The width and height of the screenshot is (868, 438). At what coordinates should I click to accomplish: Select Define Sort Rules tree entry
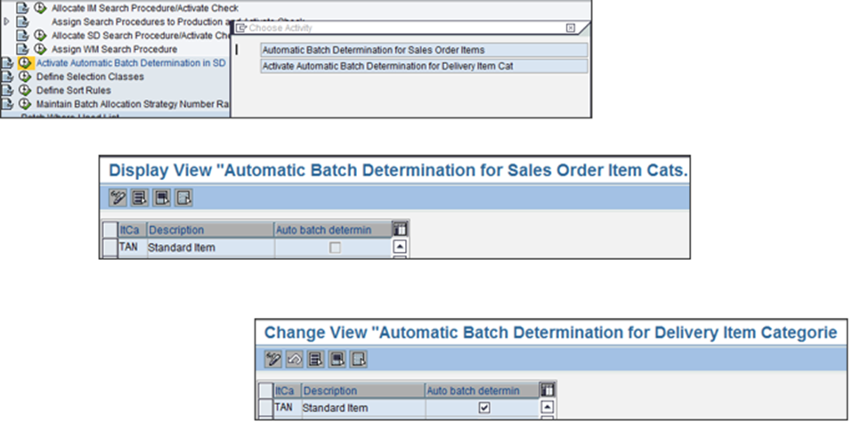point(74,90)
